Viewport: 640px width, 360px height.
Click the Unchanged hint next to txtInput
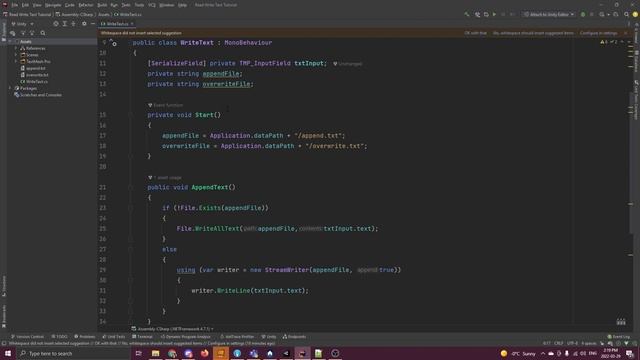(x=348, y=64)
